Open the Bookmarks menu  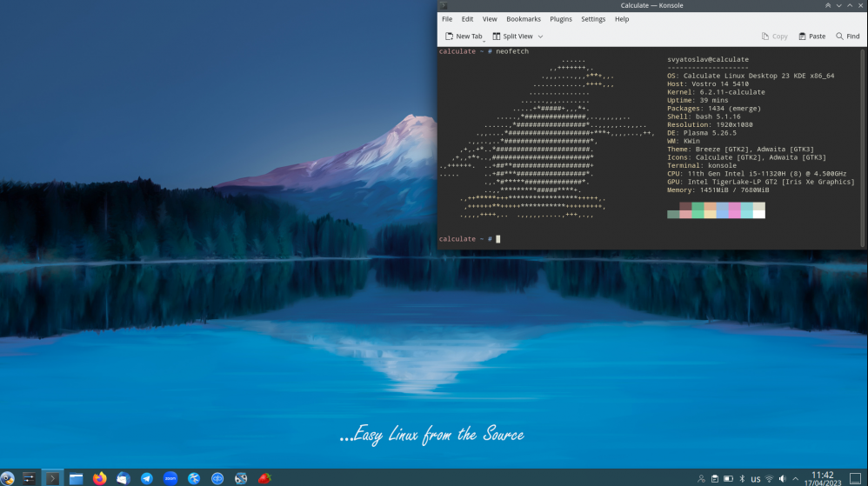523,19
